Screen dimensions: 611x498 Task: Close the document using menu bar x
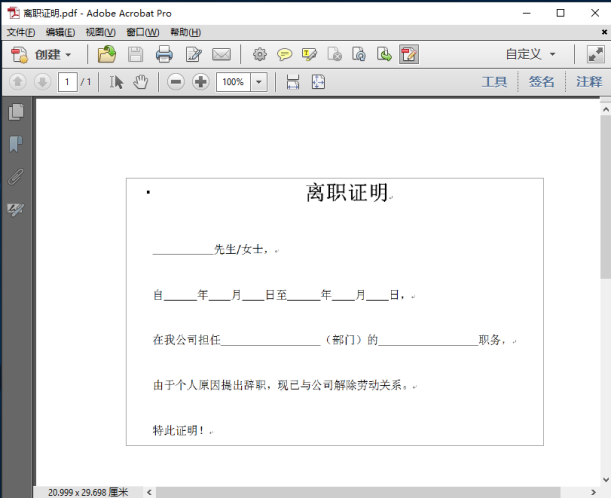pyautogui.click(x=604, y=32)
